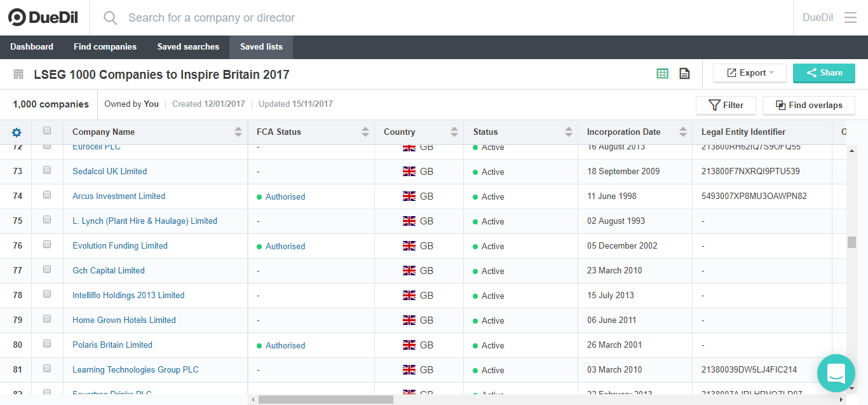868x405 pixels.
Task: Open the Find companies tab
Action: (105, 47)
